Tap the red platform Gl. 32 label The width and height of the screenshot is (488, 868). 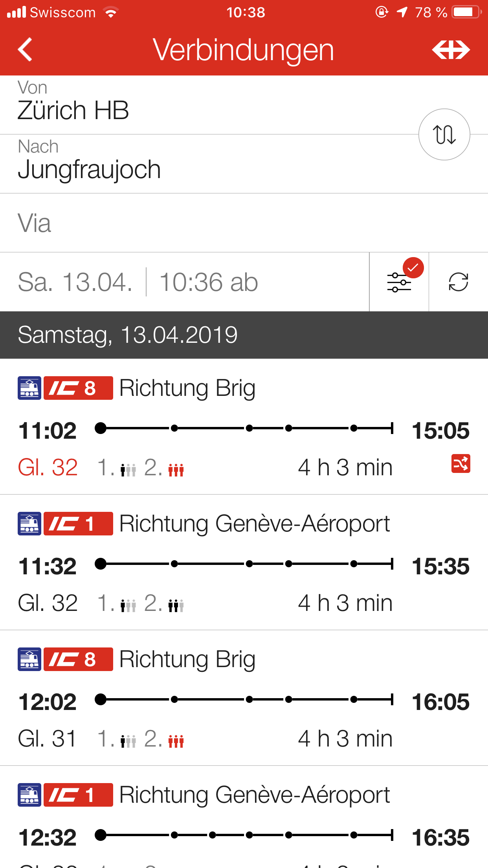[48, 467]
